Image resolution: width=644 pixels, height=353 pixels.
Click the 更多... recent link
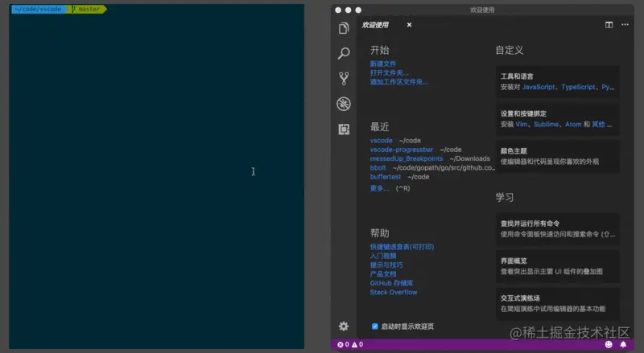click(x=379, y=188)
